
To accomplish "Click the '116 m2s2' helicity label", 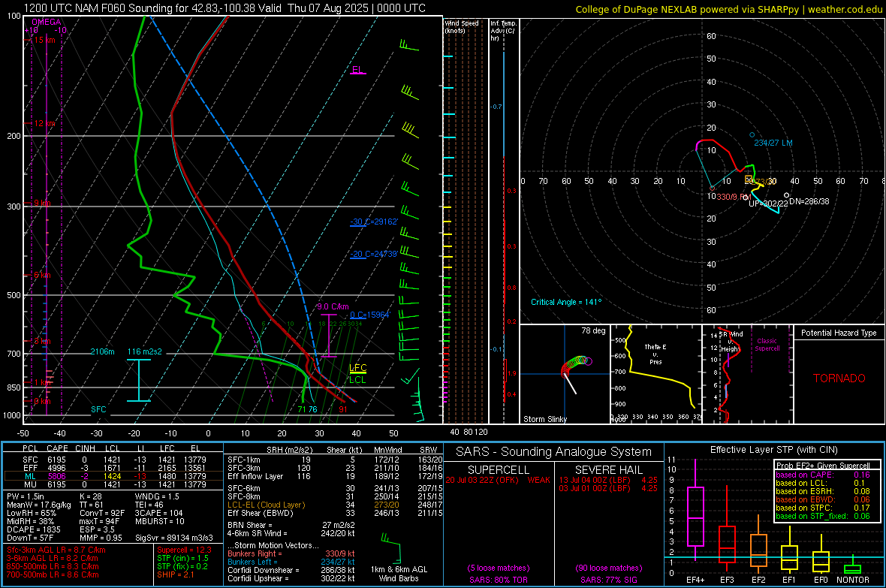I will pos(145,351).
